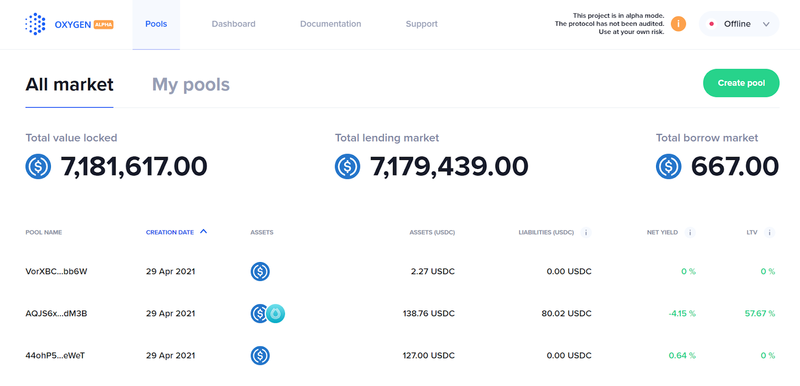This screenshot has height=386, width=800.
Task: Open the Support navigation tab
Action: pos(421,24)
